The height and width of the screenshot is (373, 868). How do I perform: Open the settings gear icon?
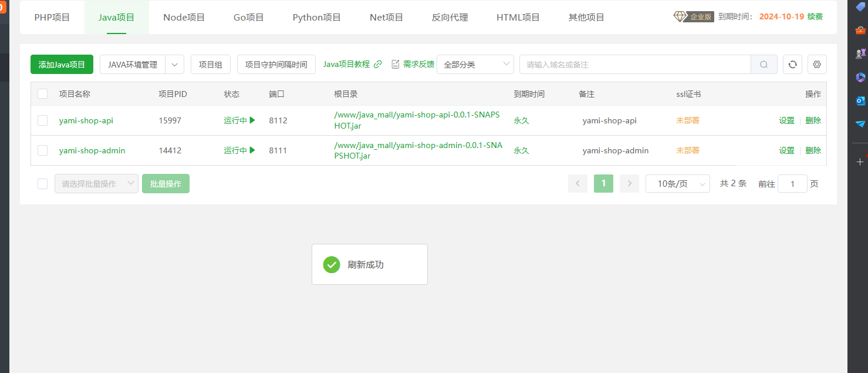[817, 64]
